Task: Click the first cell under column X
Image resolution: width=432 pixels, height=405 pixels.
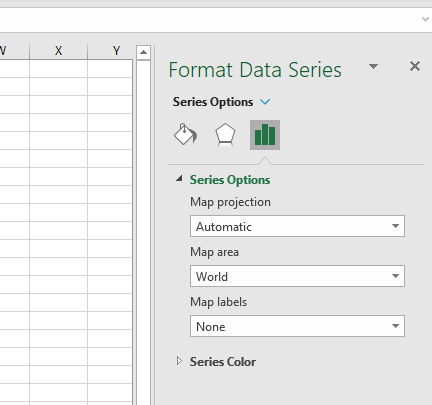Action: tap(58, 69)
